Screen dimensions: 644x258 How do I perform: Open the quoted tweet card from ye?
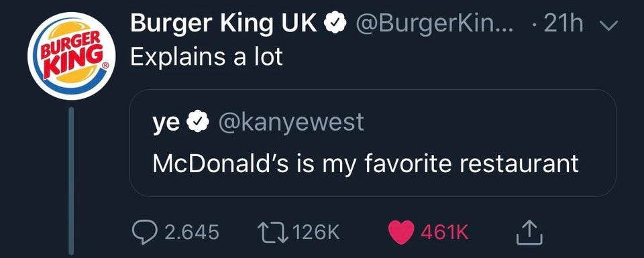(x=372, y=143)
